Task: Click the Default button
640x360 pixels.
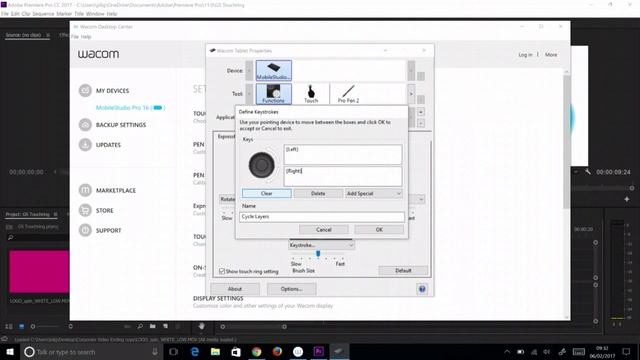Action: click(x=403, y=271)
